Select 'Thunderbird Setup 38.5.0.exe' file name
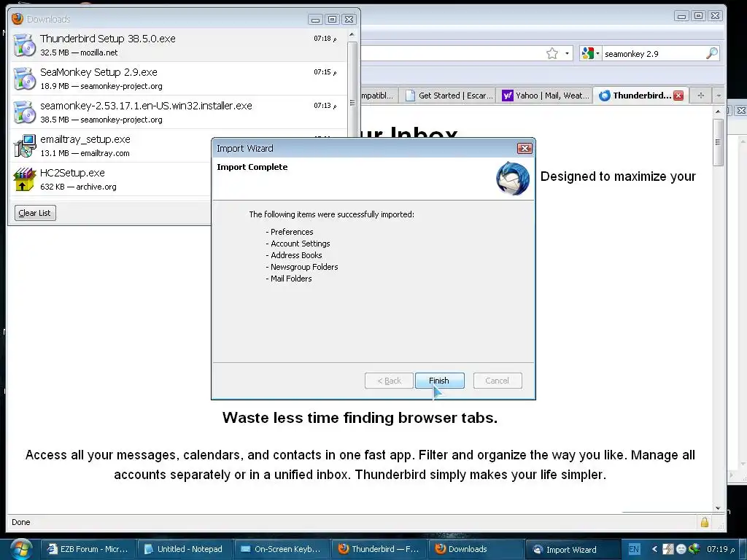 pyautogui.click(x=108, y=39)
